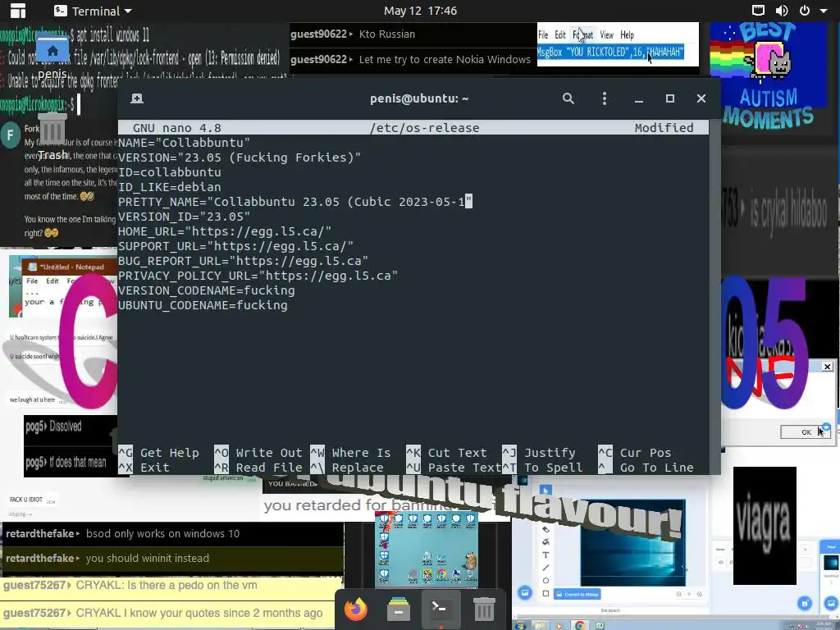Click the network status icon in top bar

point(758,10)
